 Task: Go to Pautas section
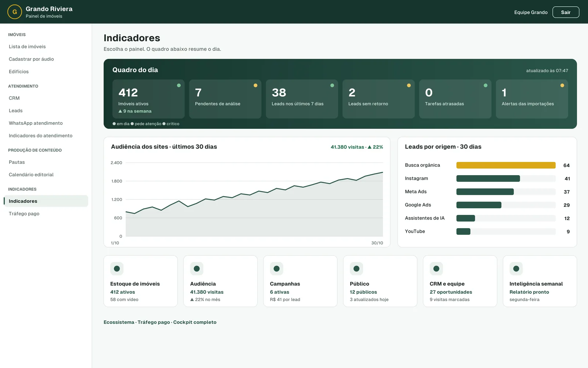(x=46, y=162)
